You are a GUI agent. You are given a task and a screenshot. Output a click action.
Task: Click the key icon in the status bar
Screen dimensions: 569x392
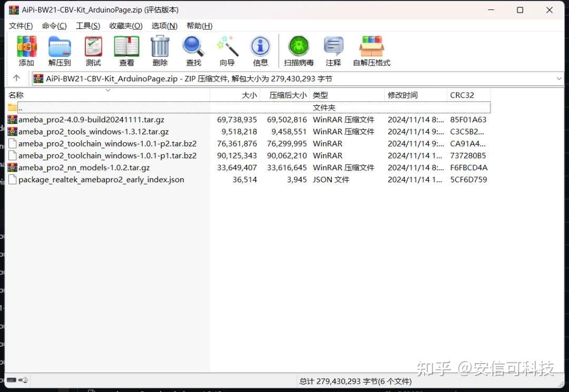point(23,380)
